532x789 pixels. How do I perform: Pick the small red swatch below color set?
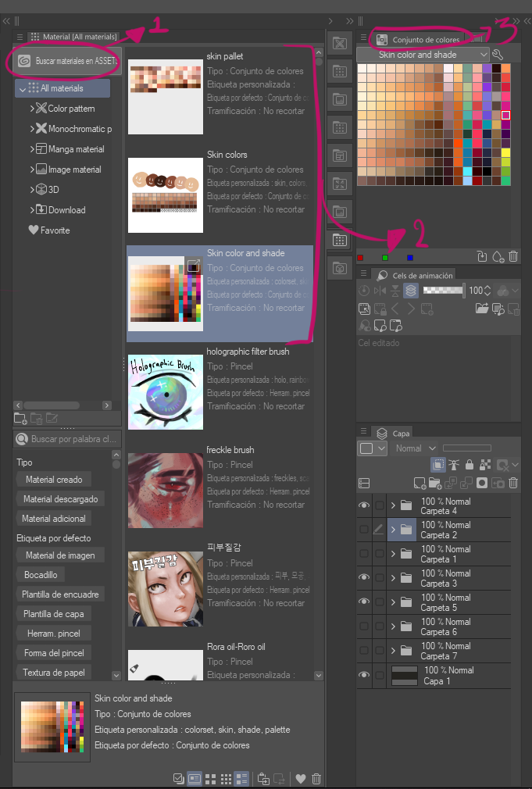(x=360, y=258)
